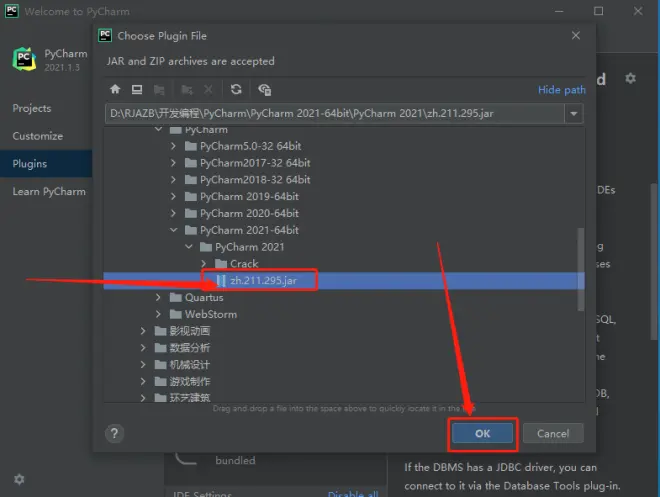Image resolution: width=660 pixels, height=497 pixels.
Task: Select PyCharm 2019-64bit folder row
Action: pos(344,197)
